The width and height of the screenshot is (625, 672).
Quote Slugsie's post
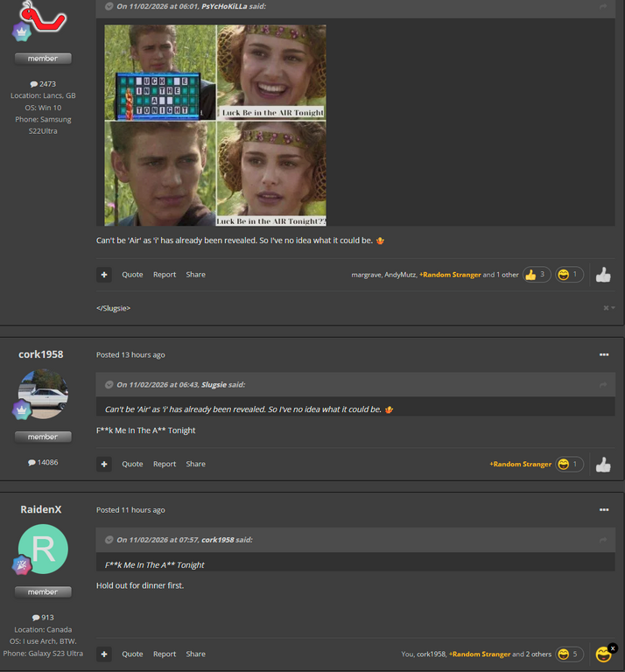coord(132,275)
